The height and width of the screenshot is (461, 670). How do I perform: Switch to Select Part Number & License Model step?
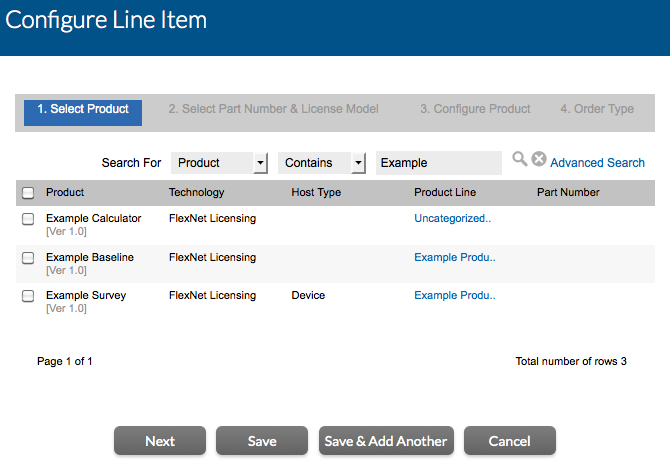tap(273, 110)
